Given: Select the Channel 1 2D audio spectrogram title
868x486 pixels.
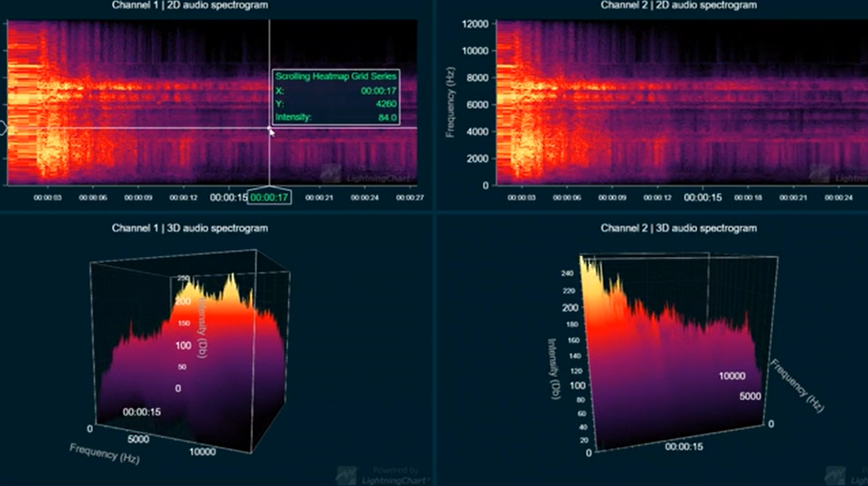Looking at the screenshot, I should tap(190, 5).
